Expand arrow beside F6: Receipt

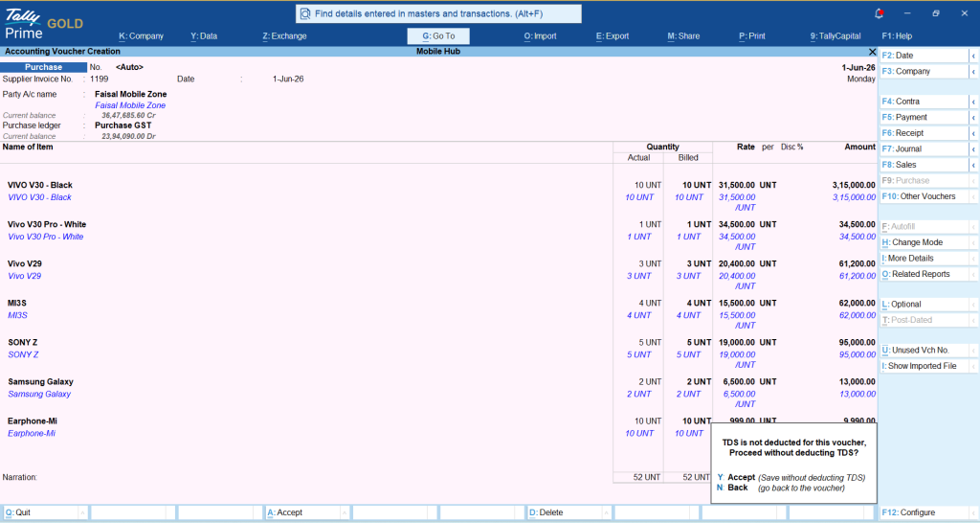[973, 132]
